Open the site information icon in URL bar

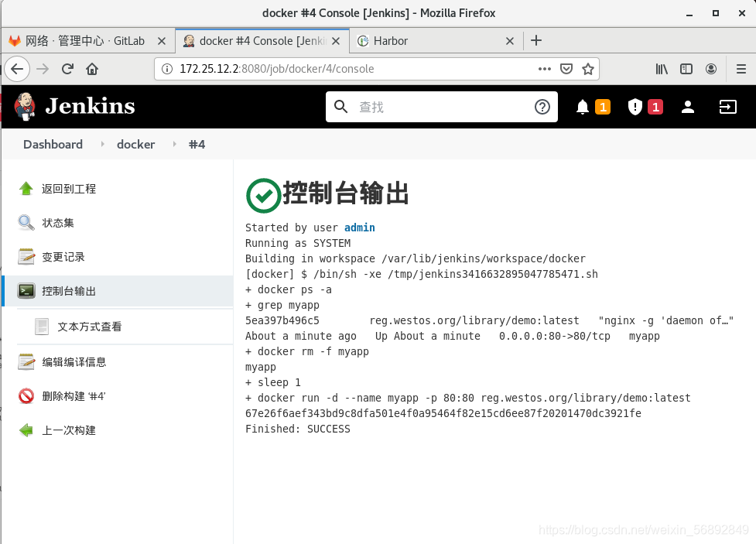point(167,69)
